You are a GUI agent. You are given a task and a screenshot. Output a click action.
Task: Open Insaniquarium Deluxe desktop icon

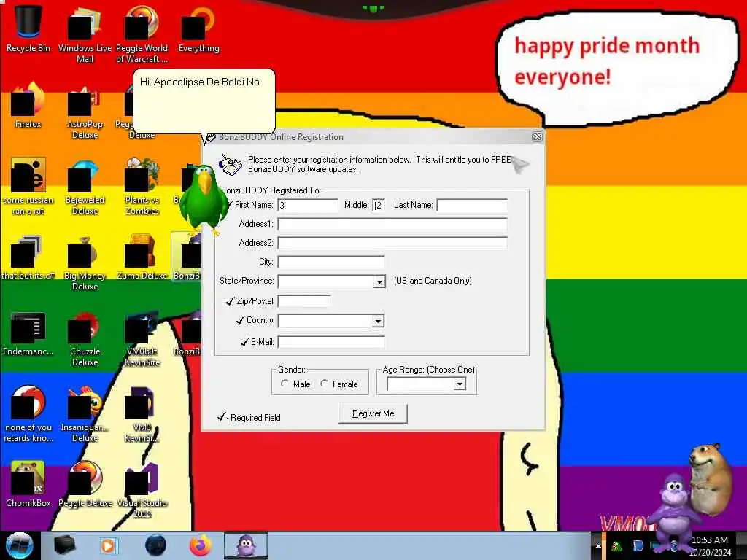(85, 414)
